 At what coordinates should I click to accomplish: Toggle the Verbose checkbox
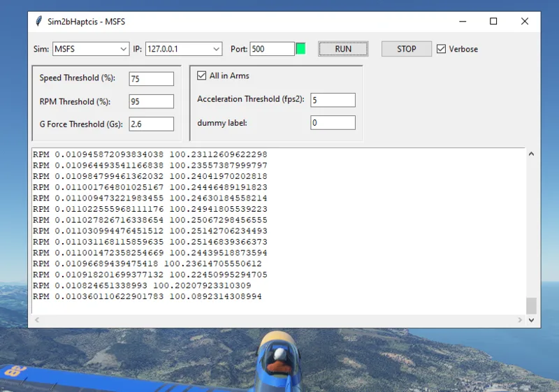441,49
